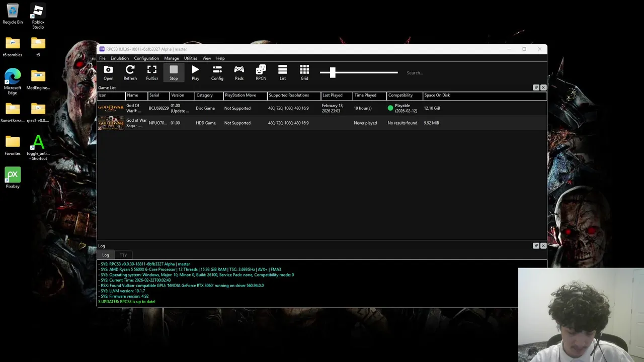Switch to the Log tab

coord(106,255)
